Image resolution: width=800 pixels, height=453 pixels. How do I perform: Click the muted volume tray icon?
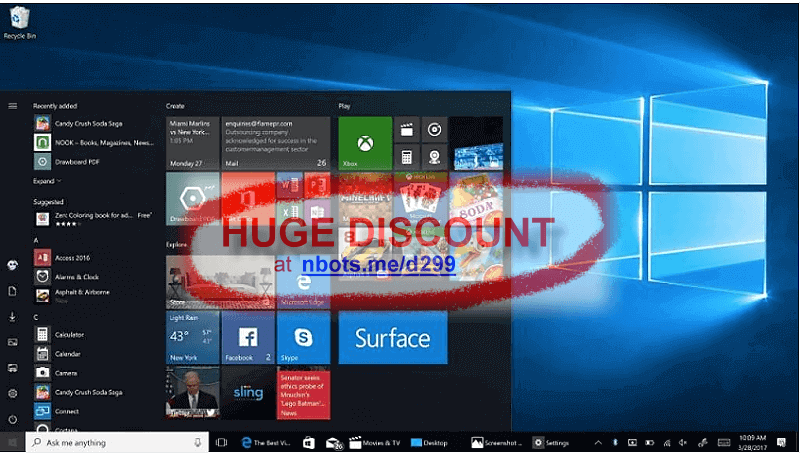683,443
